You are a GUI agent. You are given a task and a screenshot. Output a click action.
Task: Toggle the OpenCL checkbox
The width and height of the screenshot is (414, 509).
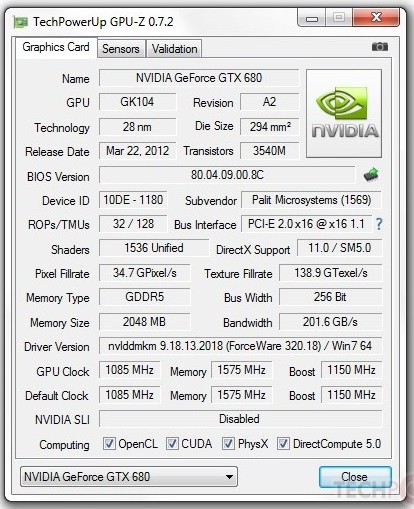(x=109, y=444)
